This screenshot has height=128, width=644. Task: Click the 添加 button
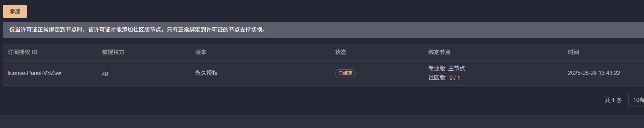click(x=15, y=11)
